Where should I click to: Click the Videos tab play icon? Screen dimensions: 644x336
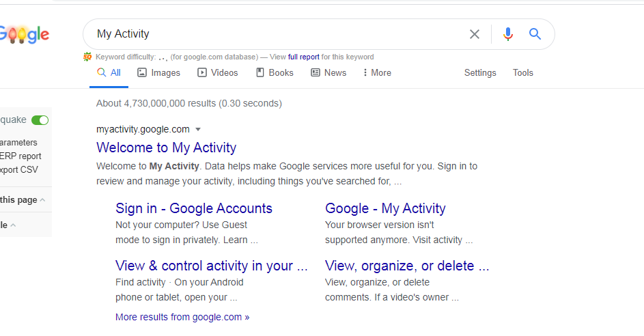[202, 72]
